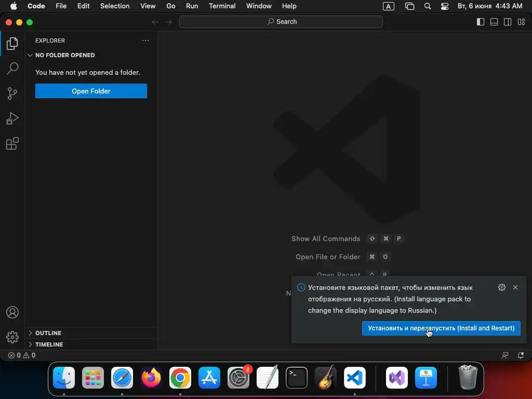Open the Accounts menu icon
Image resolution: width=532 pixels, height=399 pixels.
12,312
